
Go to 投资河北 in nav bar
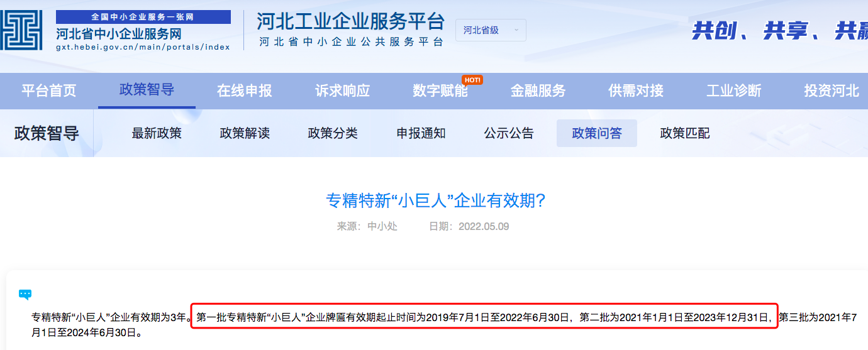pos(831,90)
